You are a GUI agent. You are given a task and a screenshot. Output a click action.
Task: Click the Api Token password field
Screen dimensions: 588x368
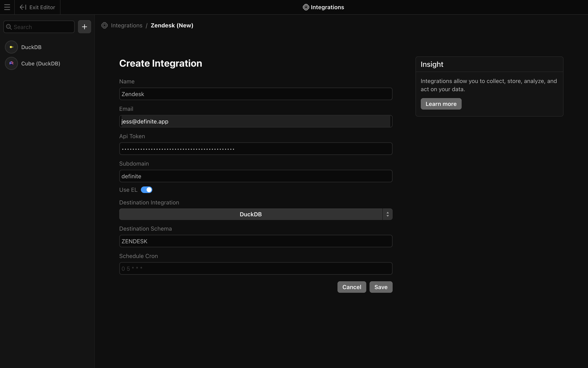(x=256, y=149)
